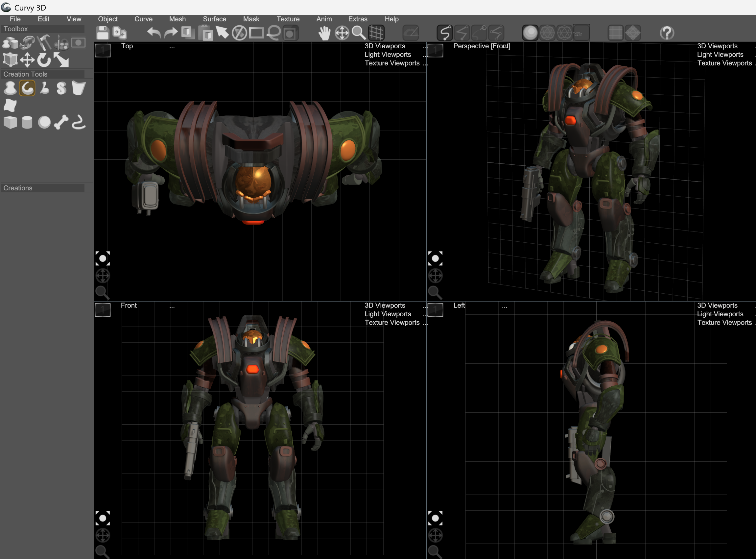
Task: Open the help question mark icon
Action: pos(667,33)
